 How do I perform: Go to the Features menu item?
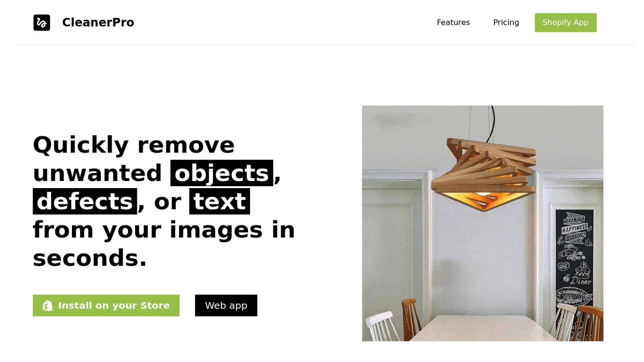tap(453, 22)
